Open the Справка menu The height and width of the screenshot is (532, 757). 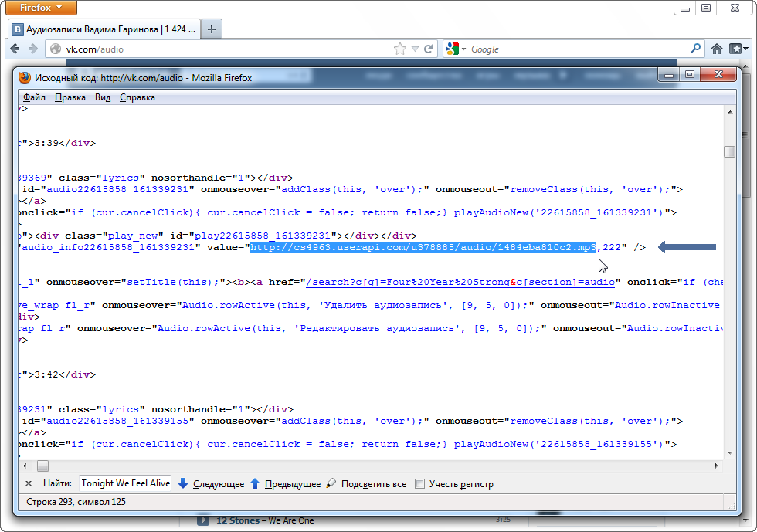click(x=137, y=97)
